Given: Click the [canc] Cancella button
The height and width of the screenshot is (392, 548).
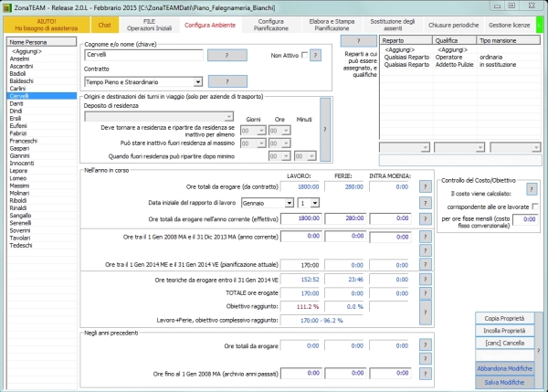Looking at the screenshot, I should 504,343.
